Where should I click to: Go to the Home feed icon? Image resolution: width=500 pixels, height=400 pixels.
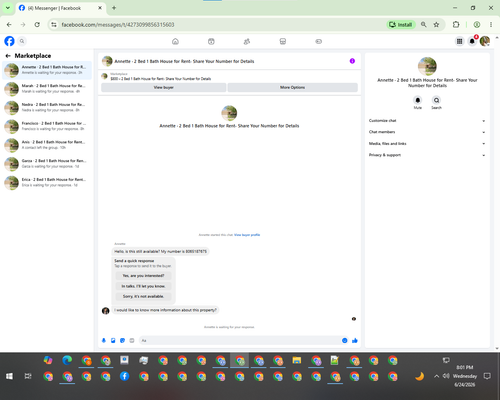(x=175, y=41)
